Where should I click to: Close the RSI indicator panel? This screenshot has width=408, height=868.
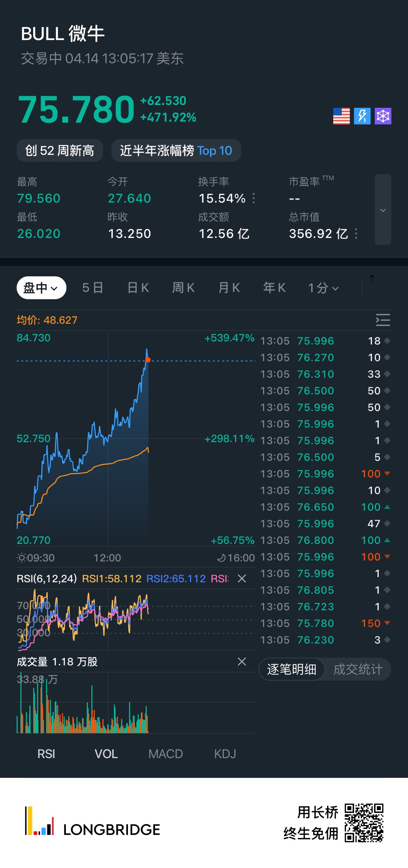click(242, 578)
